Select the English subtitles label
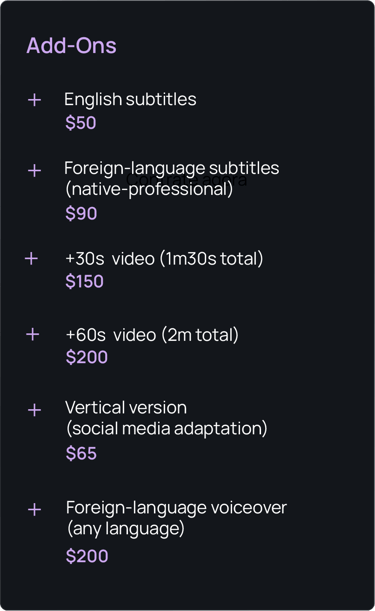Viewport: 375px width, 611px height. (x=130, y=99)
